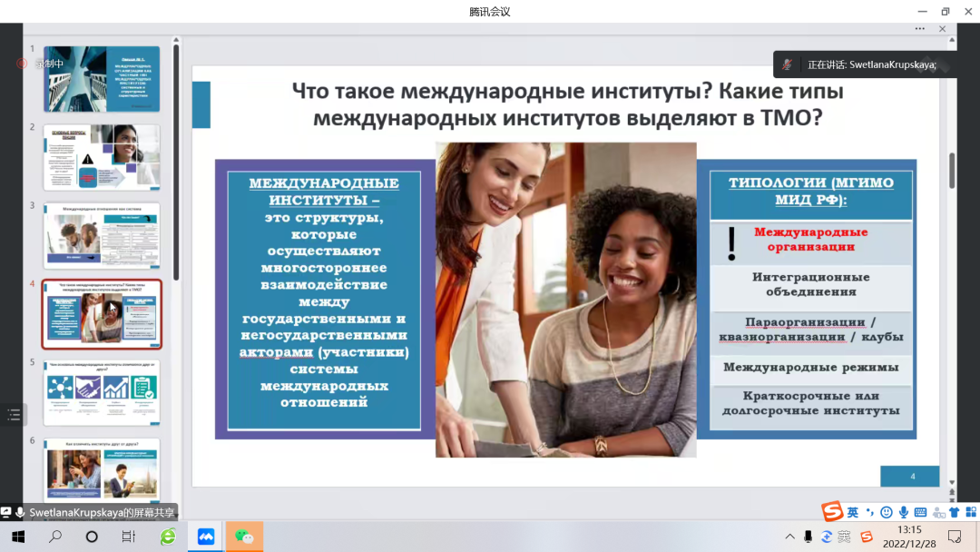Image resolution: width=980 pixels, height=552 pixels.
Task: Click the recording indicator icon
Action: (23, 64)
